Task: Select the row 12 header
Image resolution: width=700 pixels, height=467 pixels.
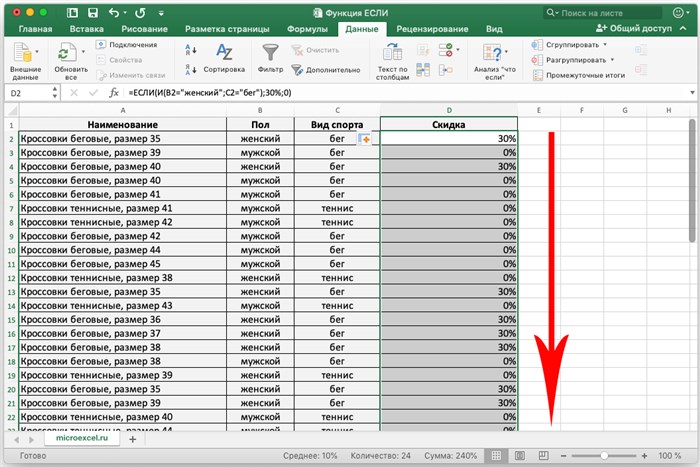Action: point(12,278)
